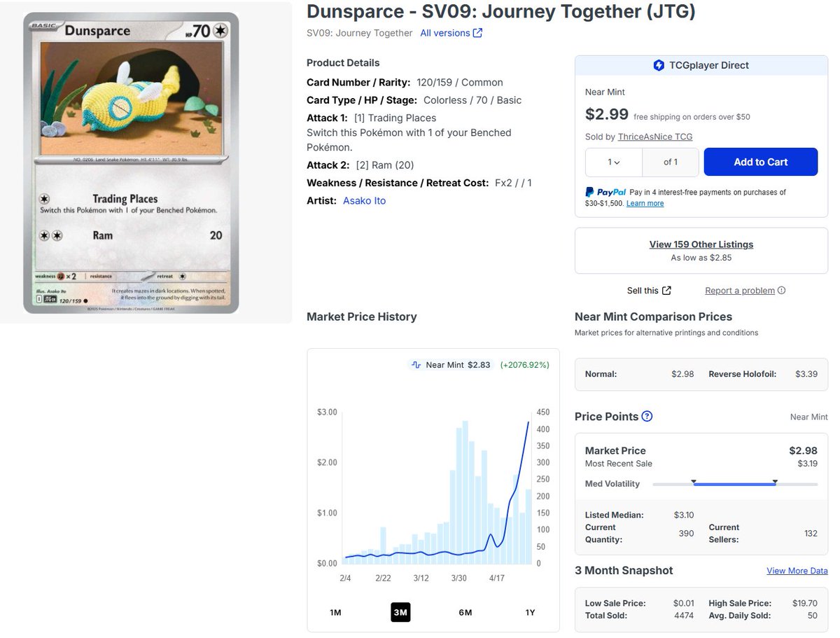Image resolution: width=840 pixels, height=638 pixels.
Task: Click Report a problem link
Action: [740, 291]
